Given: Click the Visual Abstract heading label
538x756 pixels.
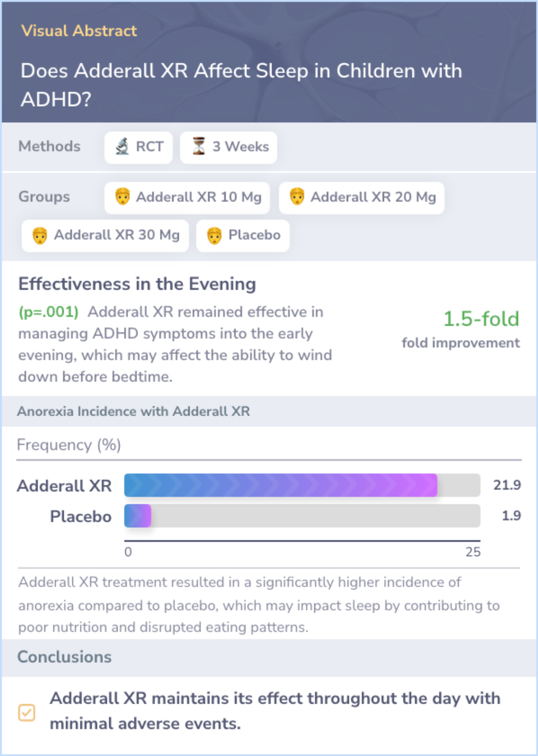Looking at the screenshot, I should point(79,31).
